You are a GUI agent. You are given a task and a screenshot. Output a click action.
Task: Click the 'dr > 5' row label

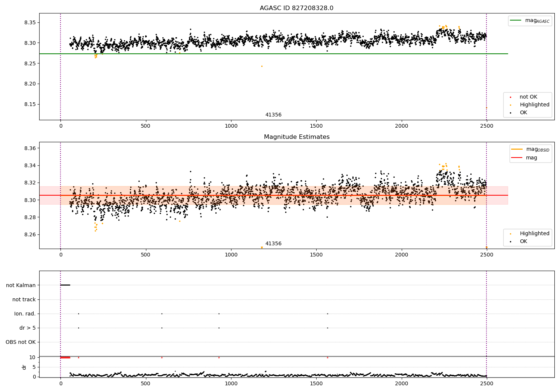28,328
